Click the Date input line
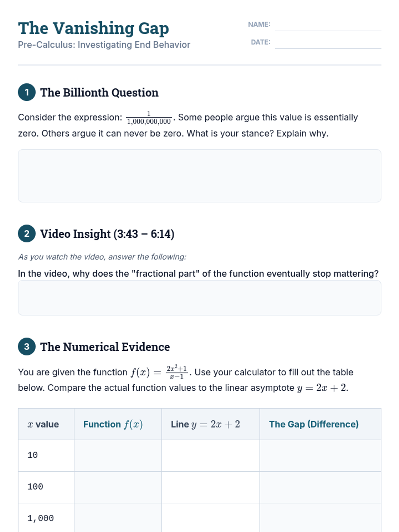Image resolution: width=399 pixels, height=532 pixels. click(328, 43)
